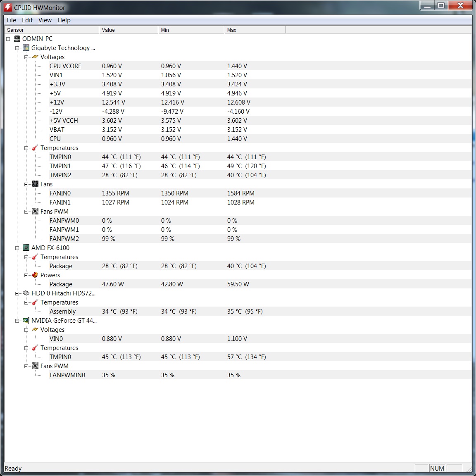Collapse the AMD FX-6100 tree node
The image size is (476, 476).
pos(17,248)
